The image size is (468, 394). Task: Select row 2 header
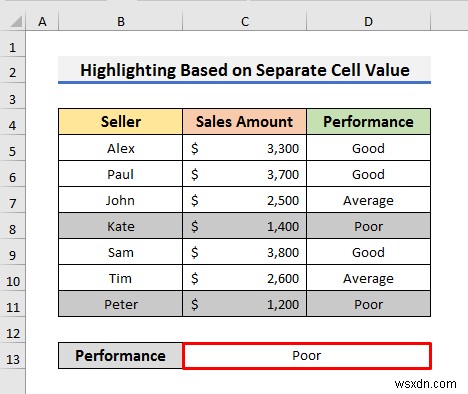[12, 70]
